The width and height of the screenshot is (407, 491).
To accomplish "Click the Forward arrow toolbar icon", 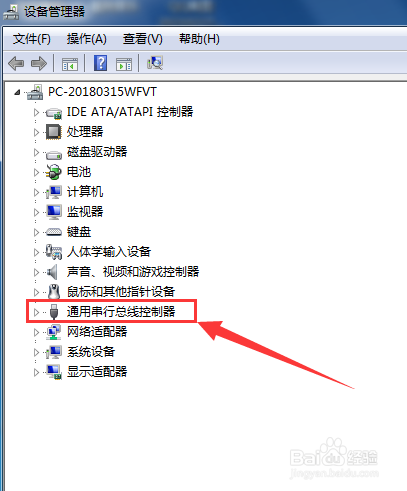I will (39, 63).
